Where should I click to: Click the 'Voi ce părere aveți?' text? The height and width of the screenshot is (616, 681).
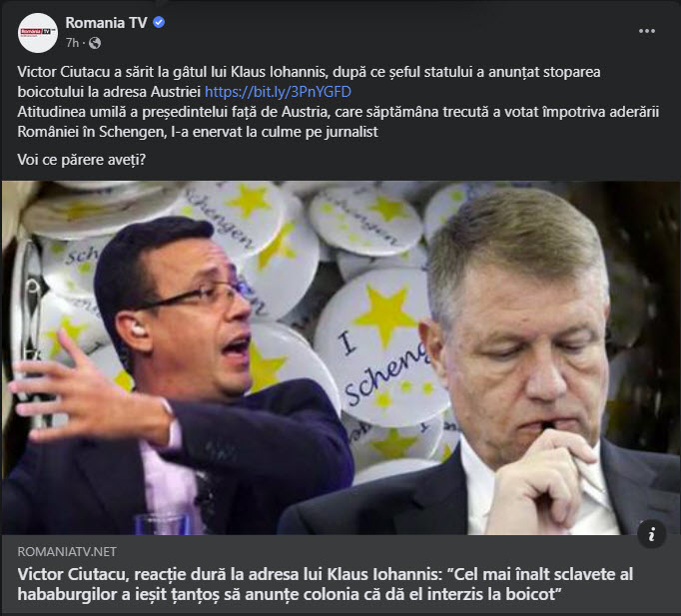tap(82, 160)
